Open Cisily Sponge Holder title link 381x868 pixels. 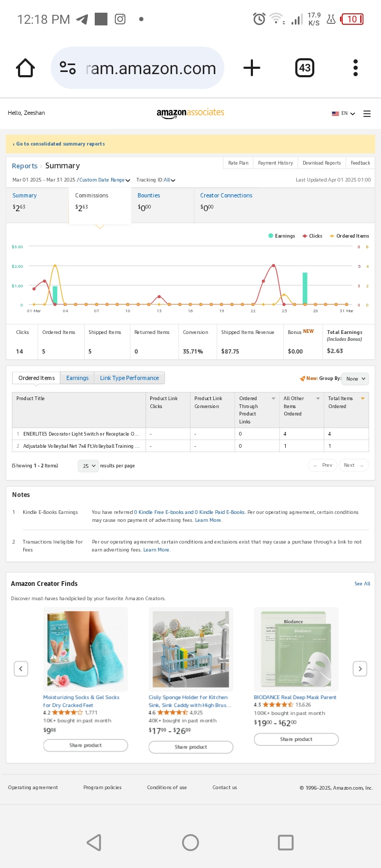coord(190,701)
